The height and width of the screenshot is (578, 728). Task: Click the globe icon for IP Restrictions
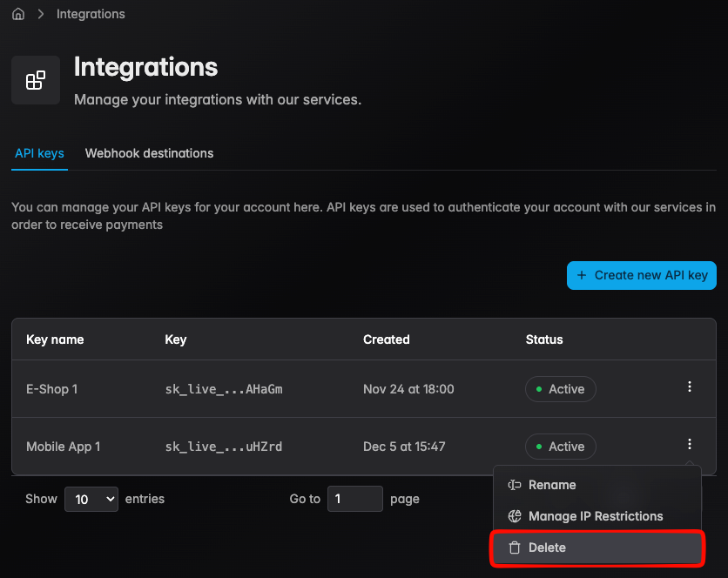(515, 516)
